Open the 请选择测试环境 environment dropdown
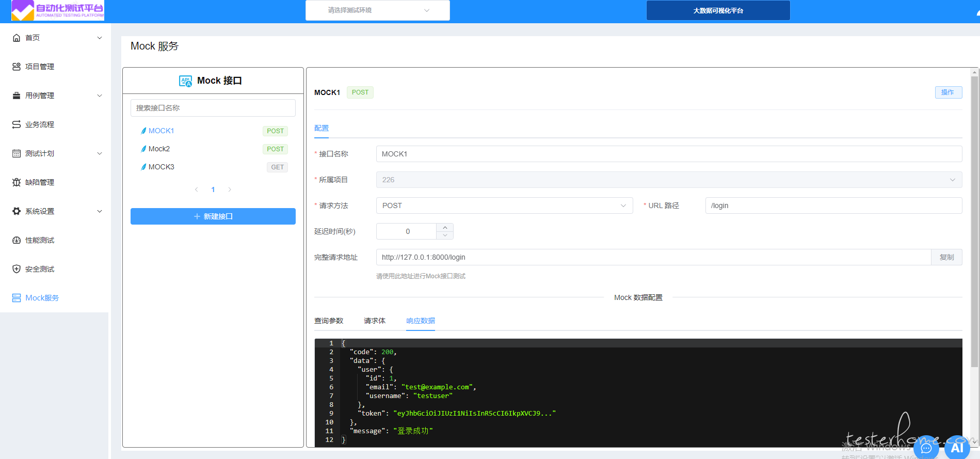Viewport: 980px width, 459px height. (x=377, y=10)
